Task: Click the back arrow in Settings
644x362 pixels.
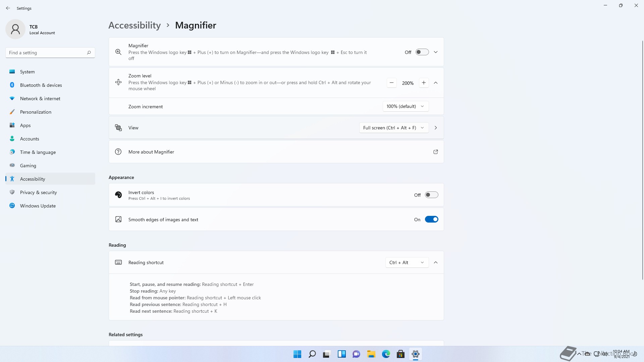Action: click(x=8, y=8)
